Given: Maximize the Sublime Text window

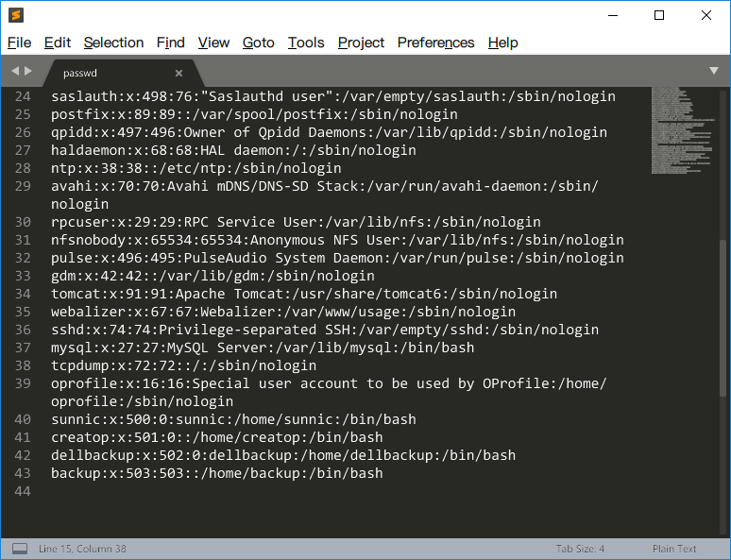Looking at the screenshot, I should pyautogui.click(x=659, y=15).
